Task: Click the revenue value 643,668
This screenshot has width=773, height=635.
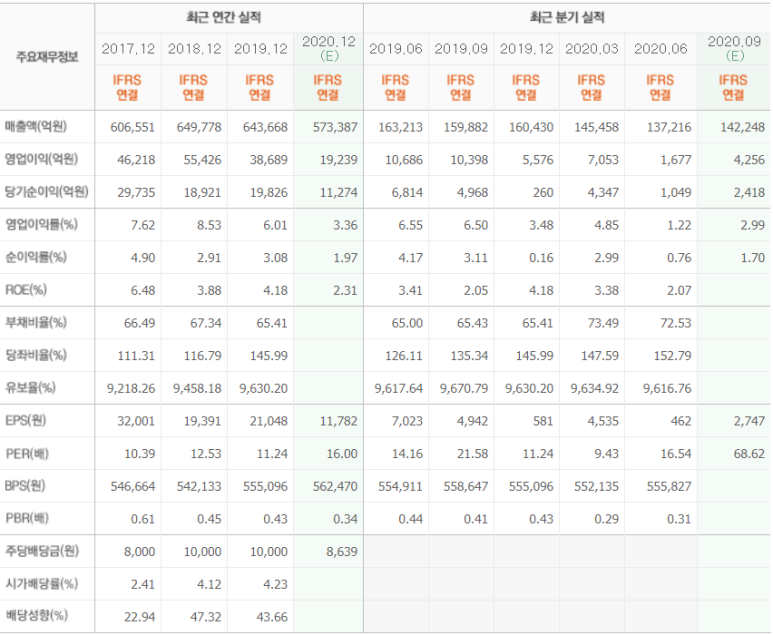Action: click(265, 127)
